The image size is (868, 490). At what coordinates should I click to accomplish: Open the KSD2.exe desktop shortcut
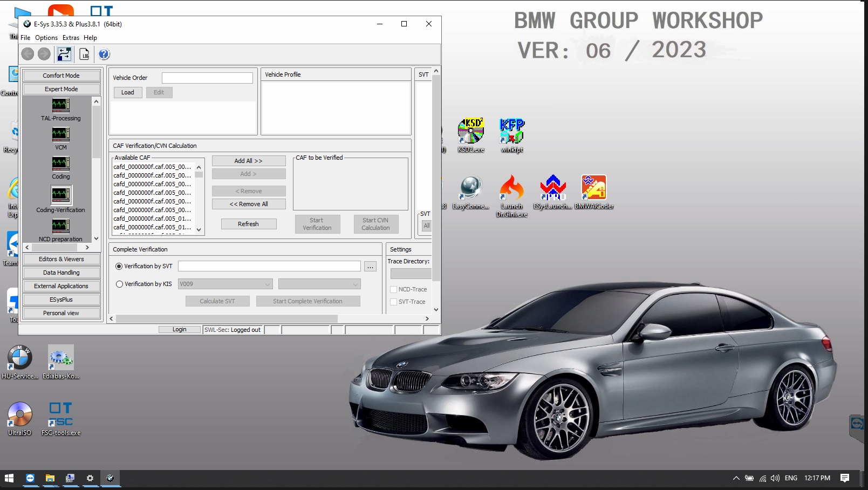471,131
